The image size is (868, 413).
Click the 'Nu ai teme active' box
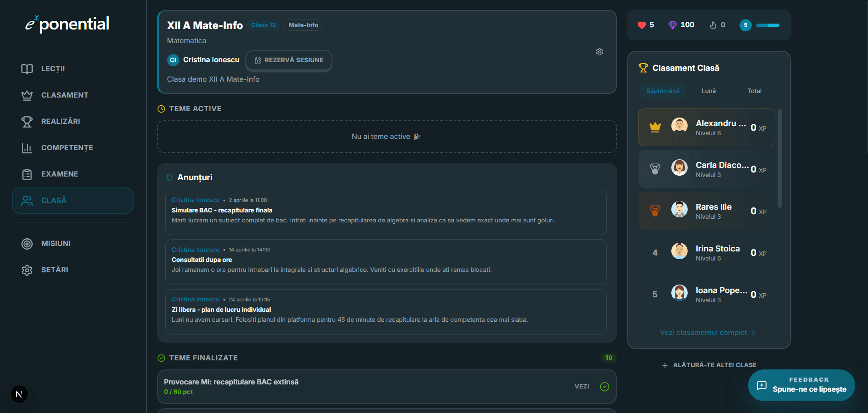pos(387,137)
